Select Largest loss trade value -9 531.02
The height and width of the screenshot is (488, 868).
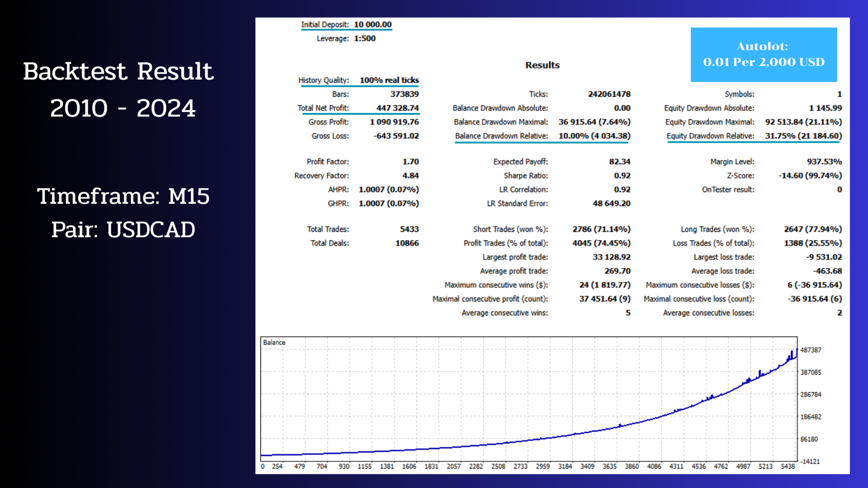[x=824, y=257]
